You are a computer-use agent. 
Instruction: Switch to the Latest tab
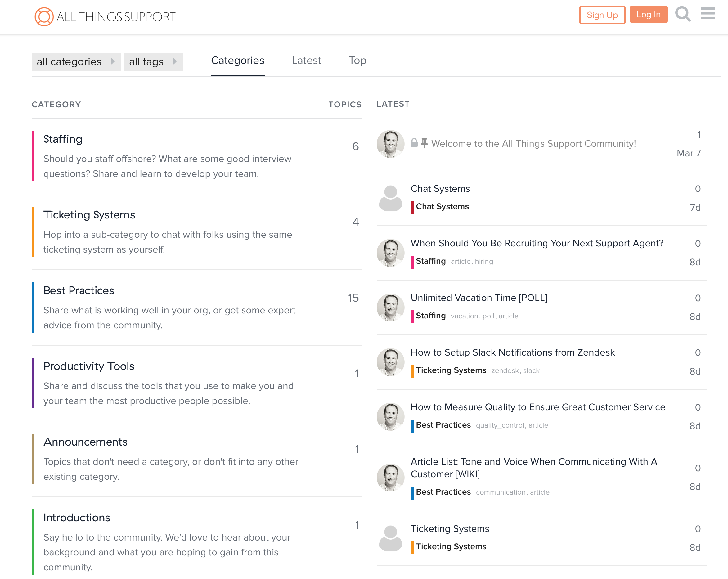306,61
